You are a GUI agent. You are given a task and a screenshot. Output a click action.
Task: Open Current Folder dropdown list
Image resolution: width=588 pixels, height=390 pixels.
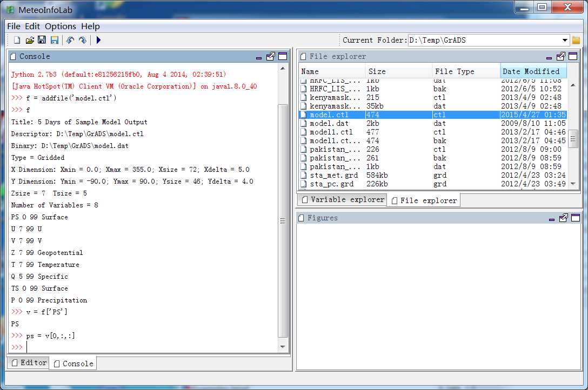point(565,40)
